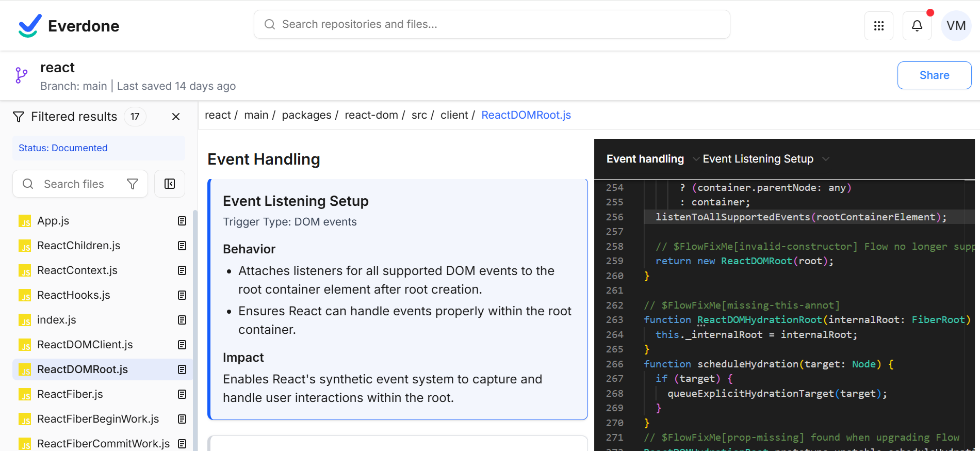Open ReactContext.js from the file list

coord(77,270)
